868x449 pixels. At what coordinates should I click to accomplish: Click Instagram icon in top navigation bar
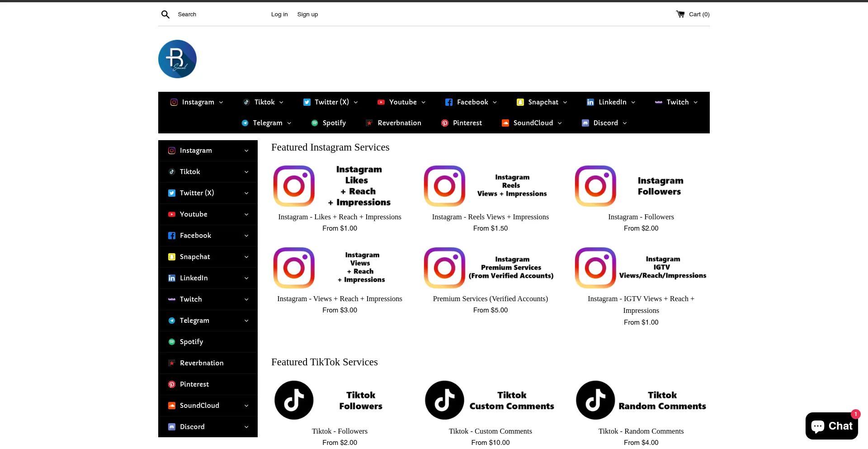174,102
